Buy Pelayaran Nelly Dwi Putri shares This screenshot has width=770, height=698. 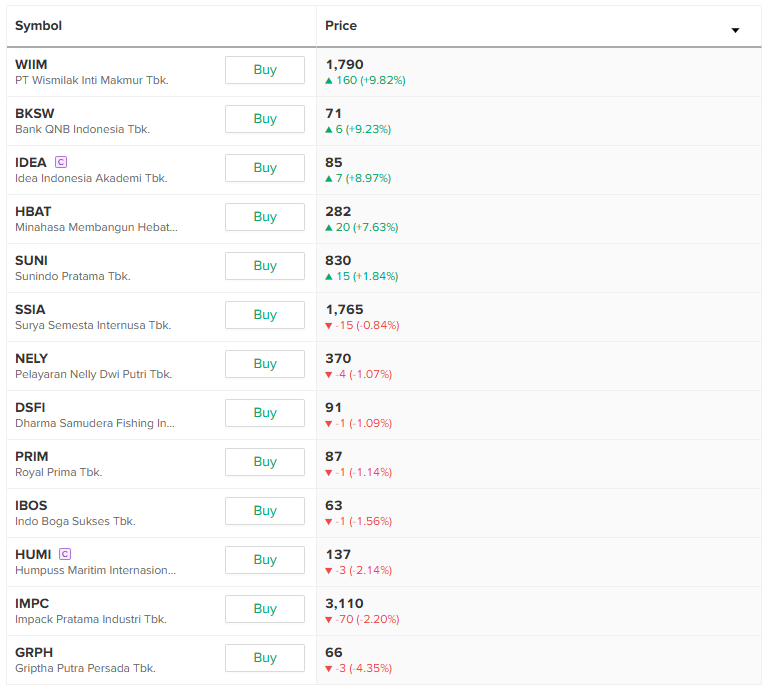click(265, 364)
